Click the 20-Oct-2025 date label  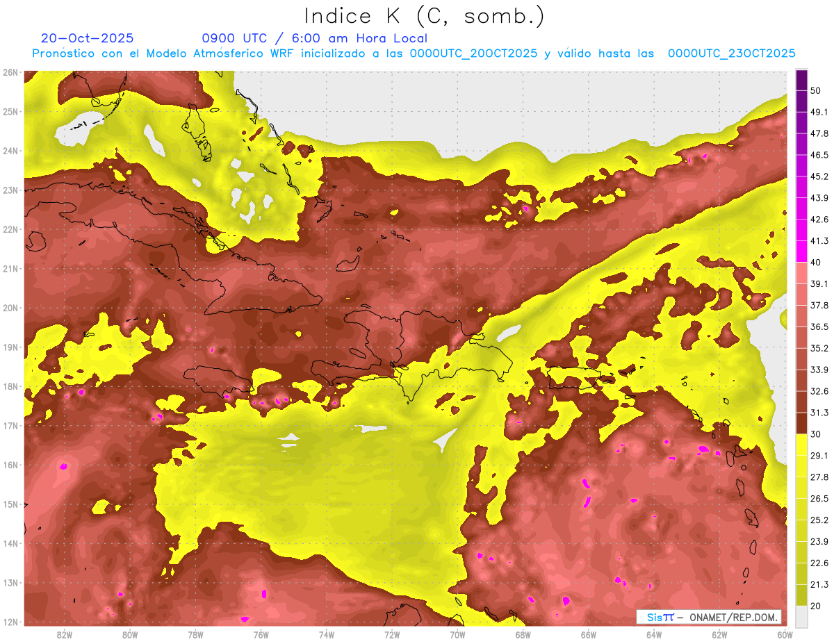tap(88, 38)
